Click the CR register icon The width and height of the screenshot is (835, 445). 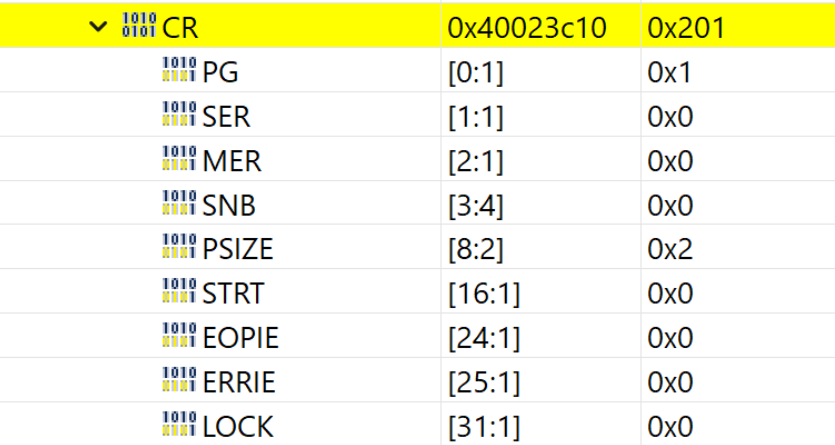(137, 27)
